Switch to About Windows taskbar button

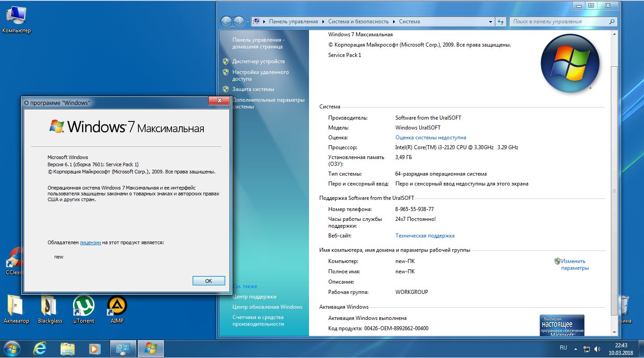151,349
